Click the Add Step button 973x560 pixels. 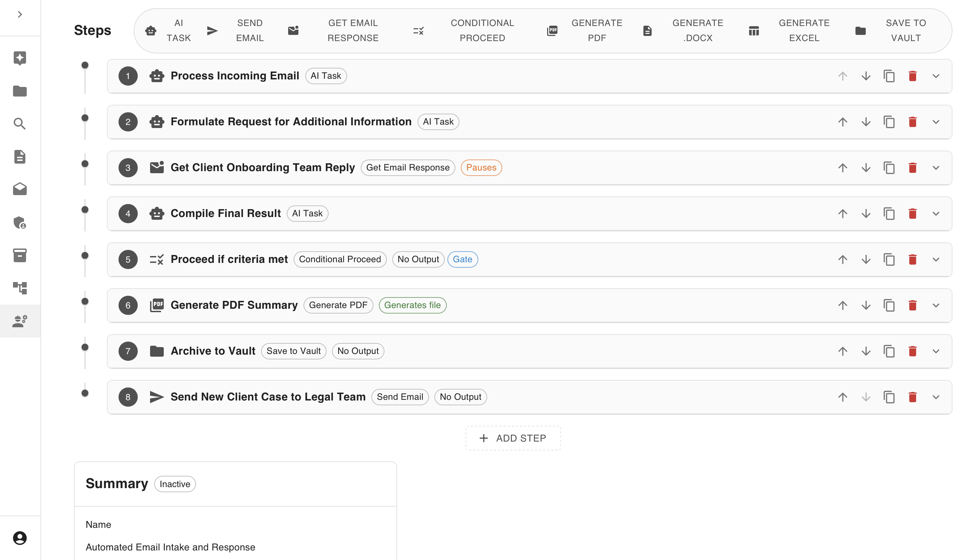tap(513, 438)
